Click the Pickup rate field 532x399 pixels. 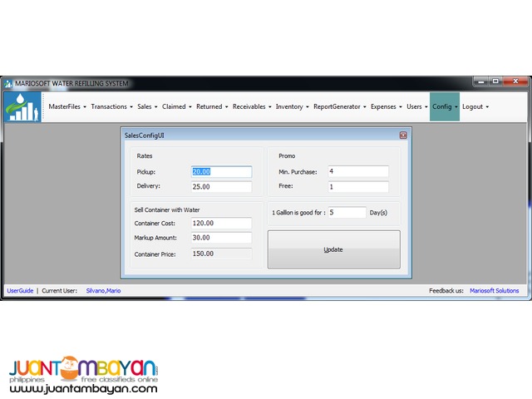[222, 172]
